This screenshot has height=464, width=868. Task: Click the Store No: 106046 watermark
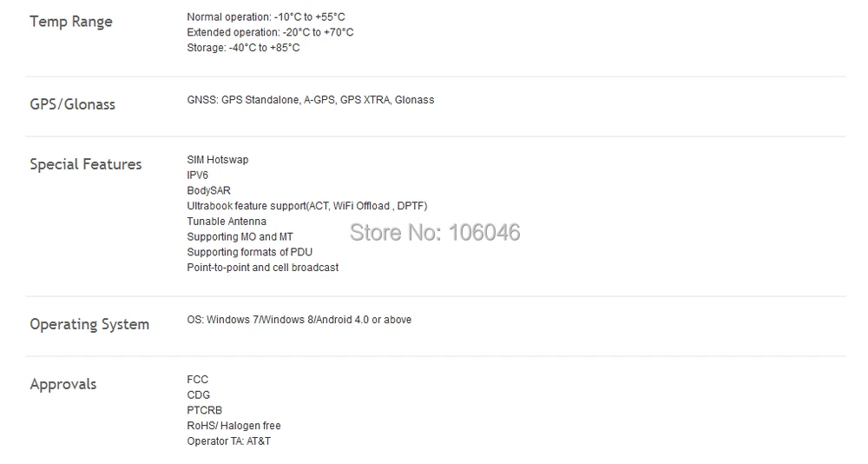[435, 233]
